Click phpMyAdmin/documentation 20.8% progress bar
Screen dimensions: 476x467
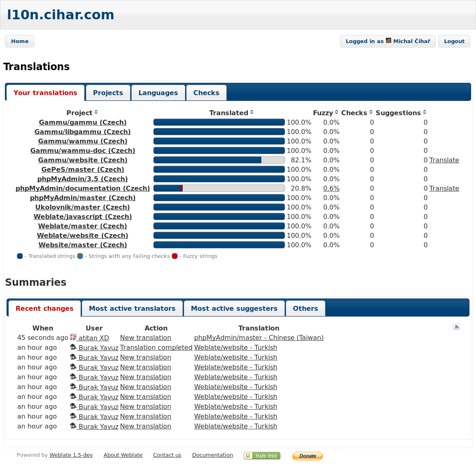coord(219,188)
